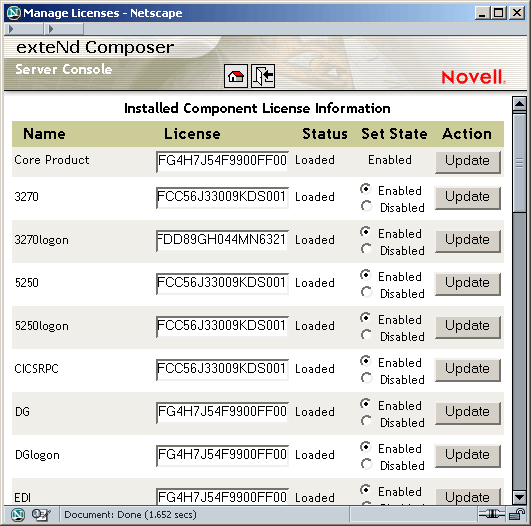Click the connection status icon in the status bar
This screenshot has height=526, width=531.
click(x=491, y=514)
